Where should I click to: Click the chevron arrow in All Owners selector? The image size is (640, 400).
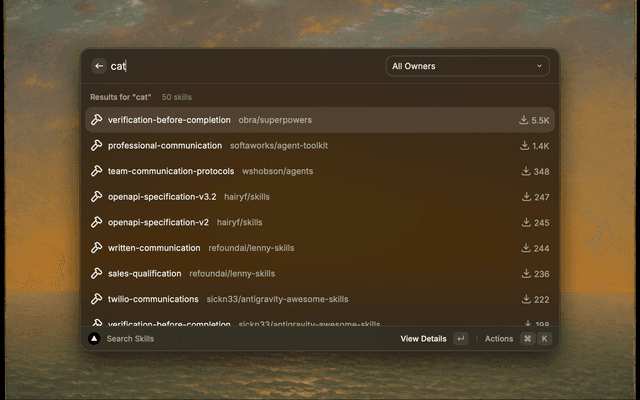[540, 66]
